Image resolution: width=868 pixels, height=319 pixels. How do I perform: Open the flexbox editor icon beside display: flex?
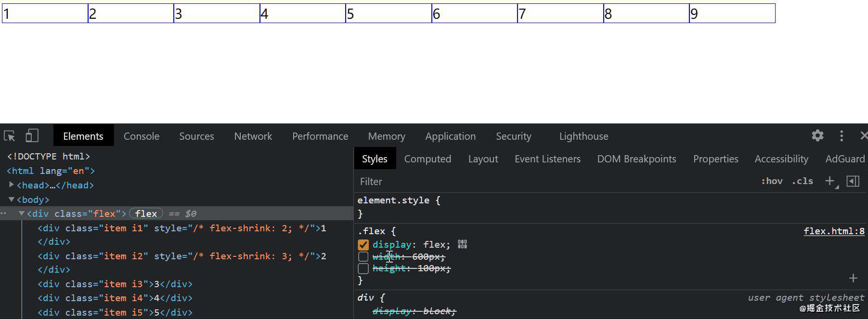[x=462, y=244]
